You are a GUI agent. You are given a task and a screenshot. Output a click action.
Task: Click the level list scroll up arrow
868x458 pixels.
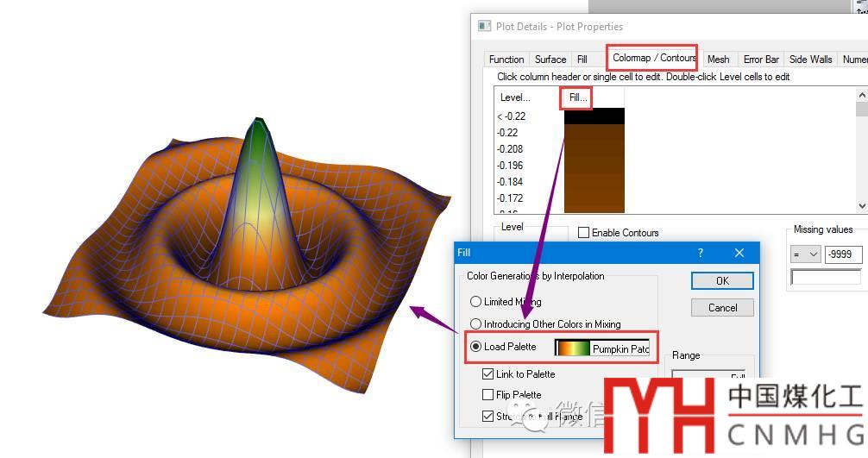click(862, 95)
